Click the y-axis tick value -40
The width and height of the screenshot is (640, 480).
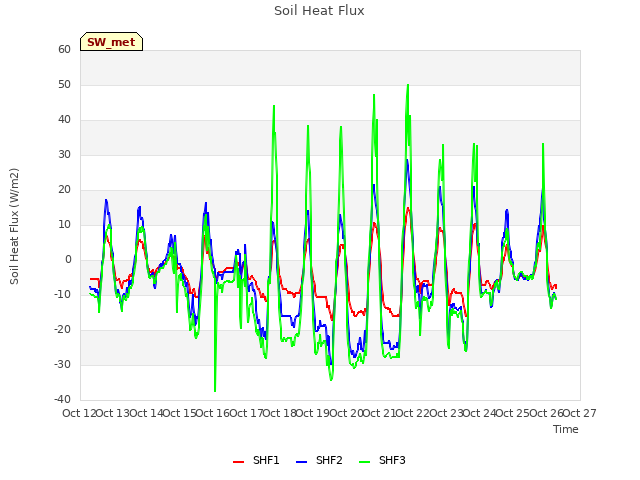click(x=63, y=400)
